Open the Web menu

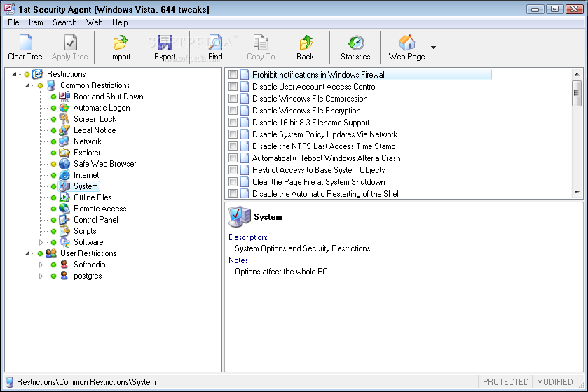coord(94,22)
